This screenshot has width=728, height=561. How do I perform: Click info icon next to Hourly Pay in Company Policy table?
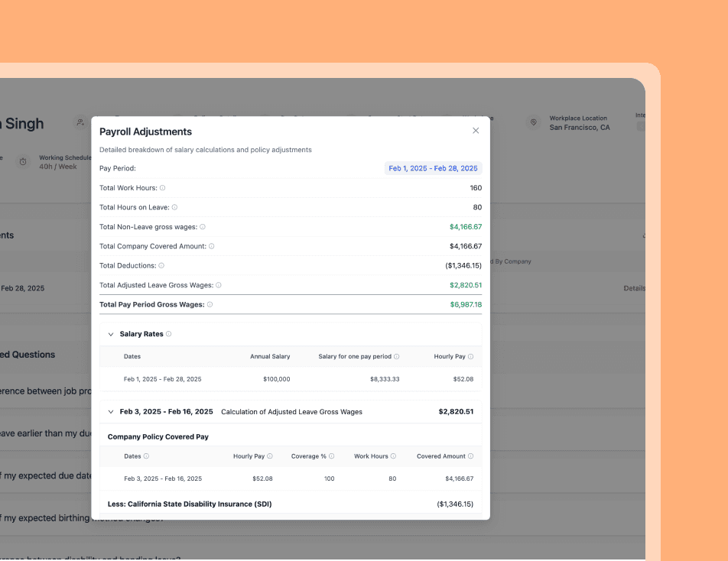coord(270,456)
